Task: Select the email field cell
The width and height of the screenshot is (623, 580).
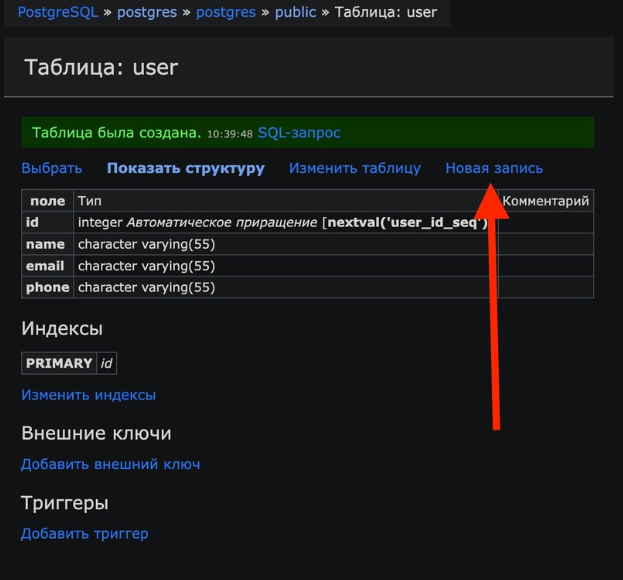Action: [x=46, y=266]
